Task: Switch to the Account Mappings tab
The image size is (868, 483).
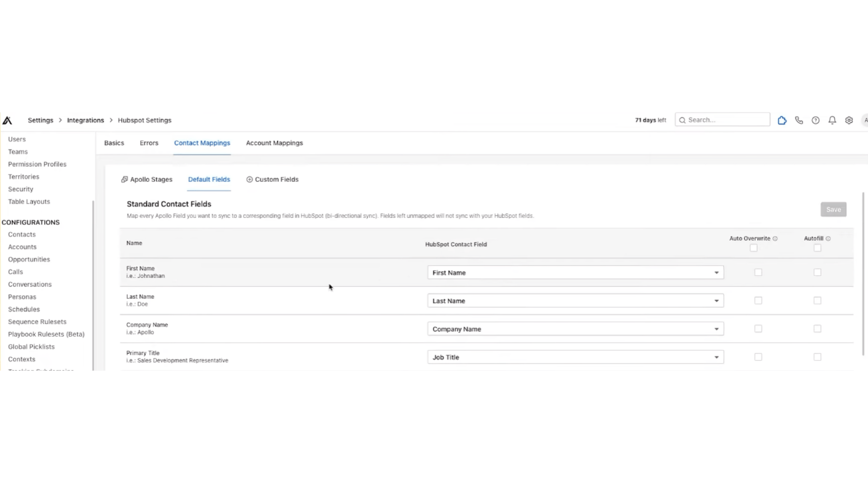Action: pos(274,143)
